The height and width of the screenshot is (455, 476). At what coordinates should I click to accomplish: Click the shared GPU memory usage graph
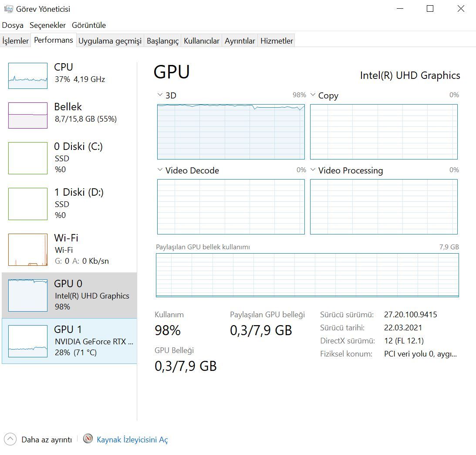[x=307, y=275]
